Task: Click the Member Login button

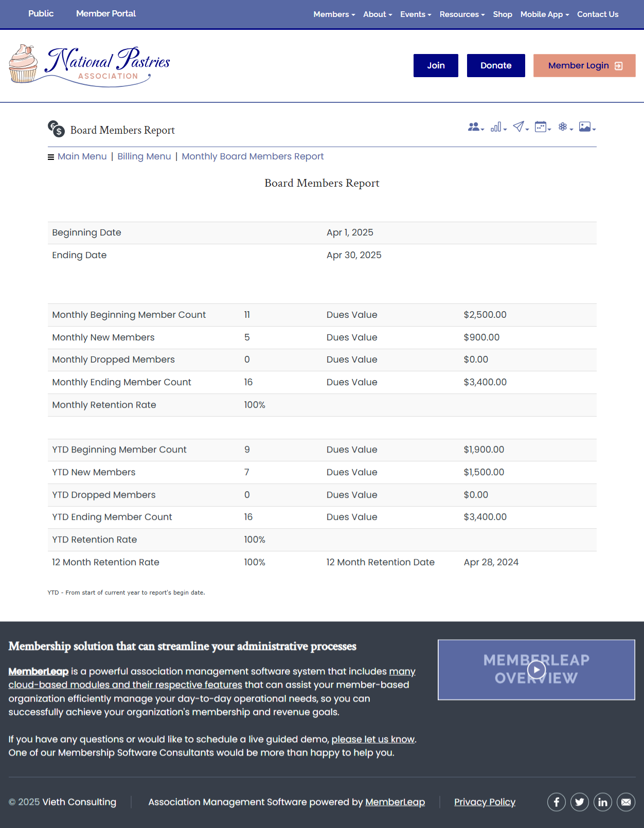Action: (584, 65)
